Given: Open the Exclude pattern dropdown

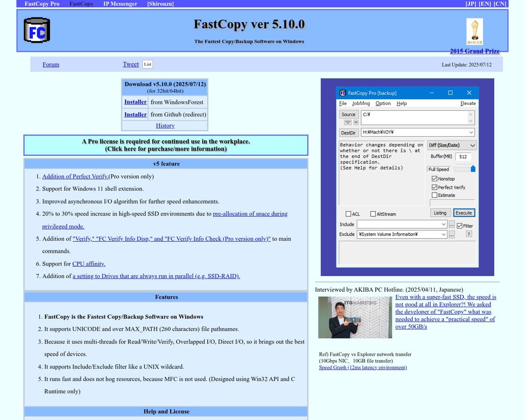Looking at the screenshot, I should point(444,234).
